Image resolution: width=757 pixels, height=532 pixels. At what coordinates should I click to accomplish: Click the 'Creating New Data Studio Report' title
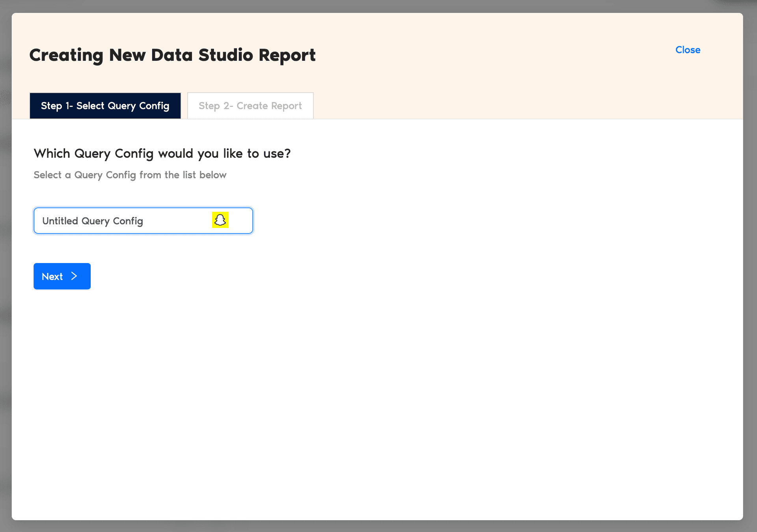[172, 55]
